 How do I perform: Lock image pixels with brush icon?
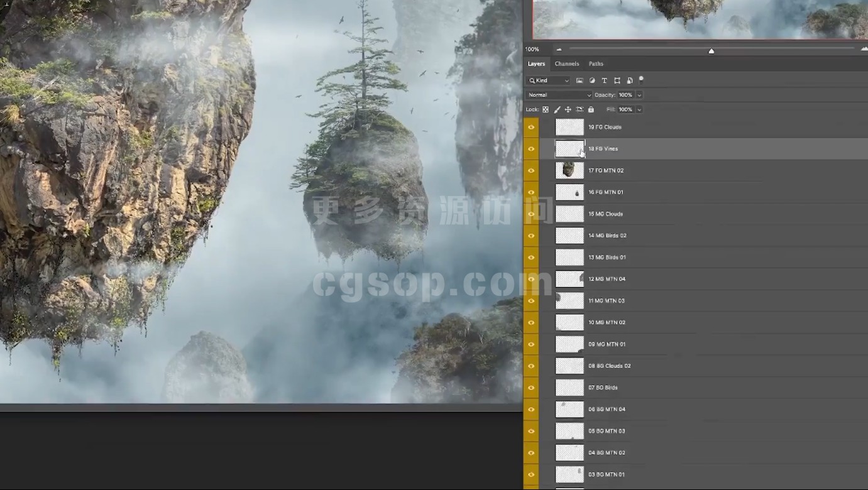(557, 109)
